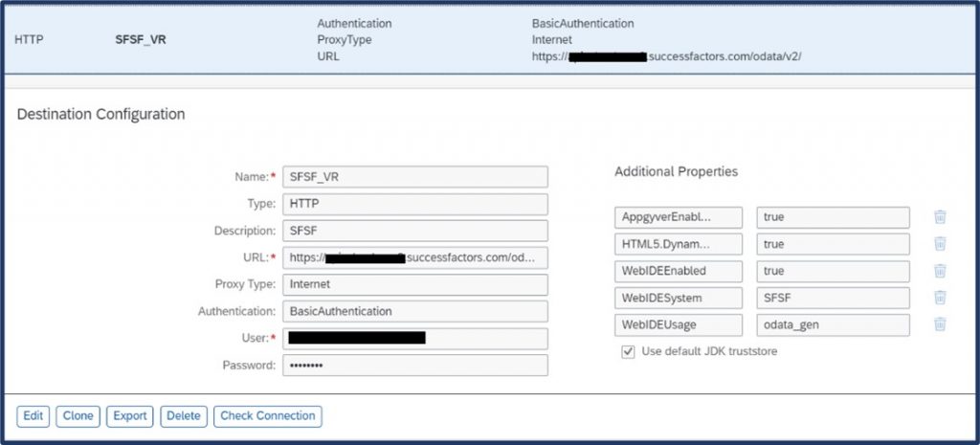Remove WebIDEUsage property with trash icon
The height and width of the screenshot is (445, 980).
(x=940, y=324)
